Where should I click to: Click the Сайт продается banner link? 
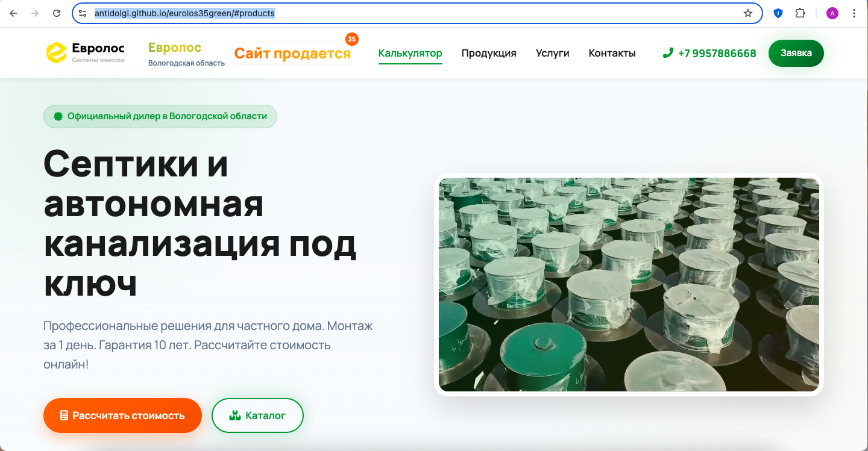pyautogui.click(x=292, y=54)
